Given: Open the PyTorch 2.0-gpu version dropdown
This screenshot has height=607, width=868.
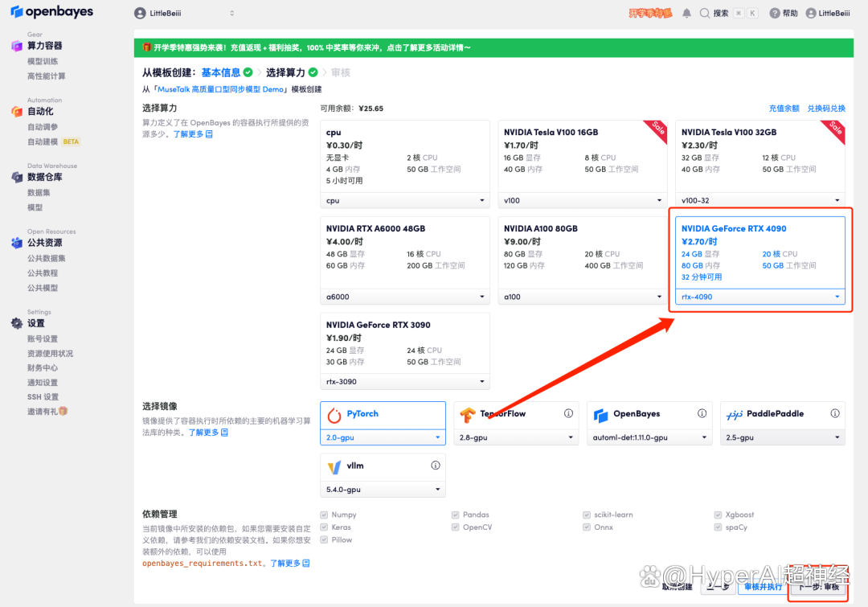Looking at the screenshot, I should (383, 438).
